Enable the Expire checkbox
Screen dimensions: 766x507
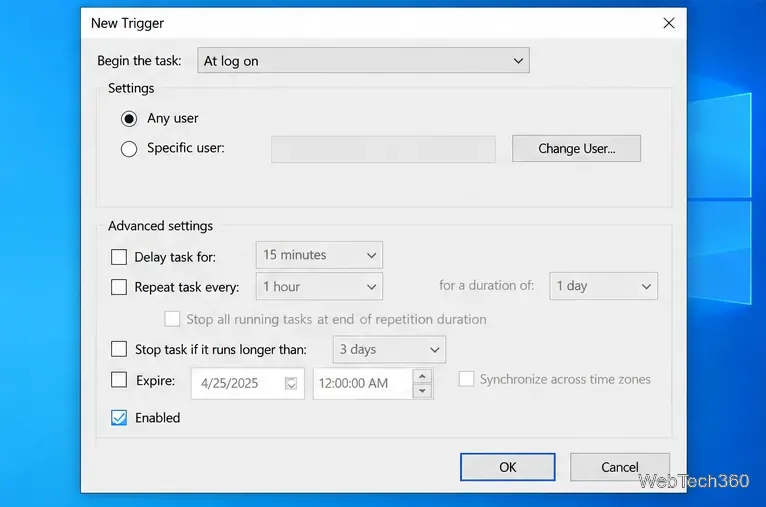coord(119,380)
